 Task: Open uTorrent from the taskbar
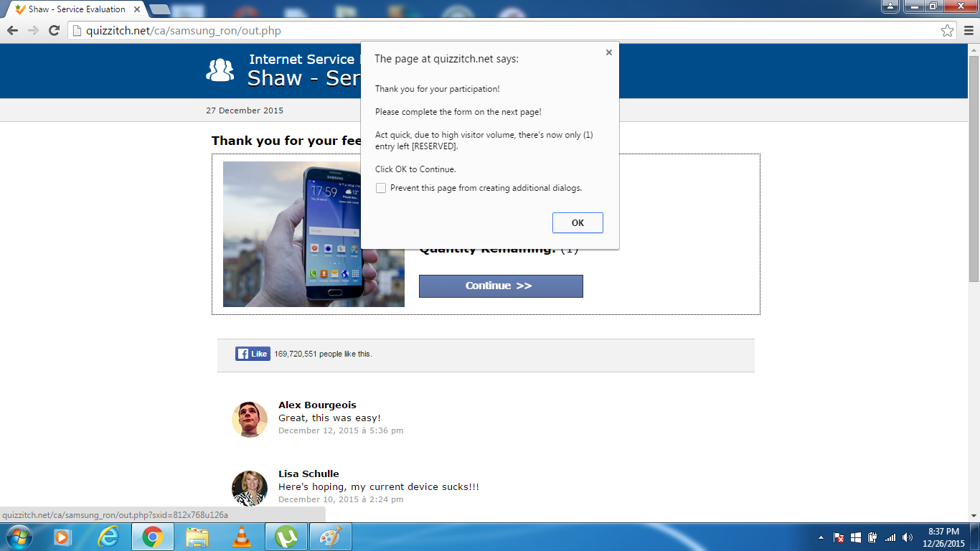pyautogui.click(x=287, y=537)
